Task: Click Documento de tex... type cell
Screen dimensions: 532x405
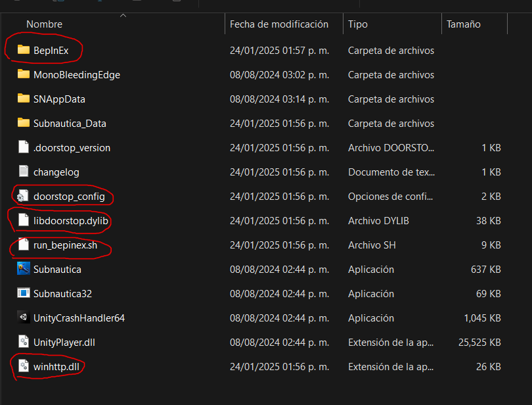Action: pos(391,172)
